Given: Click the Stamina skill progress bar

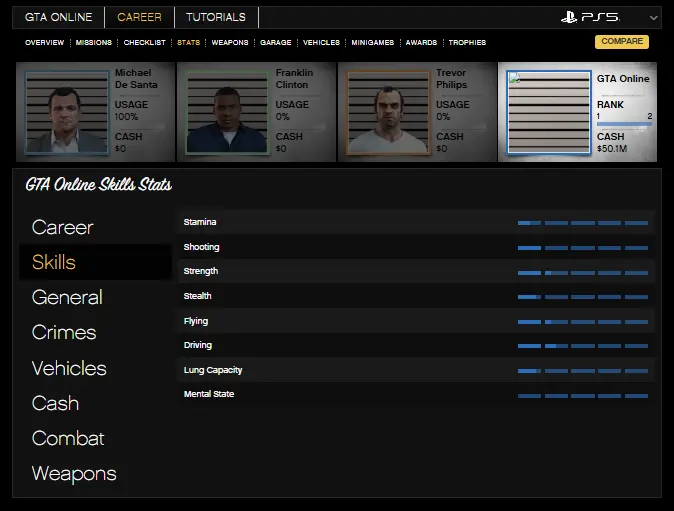Looking at the screenshot, I should click(583, 222).
